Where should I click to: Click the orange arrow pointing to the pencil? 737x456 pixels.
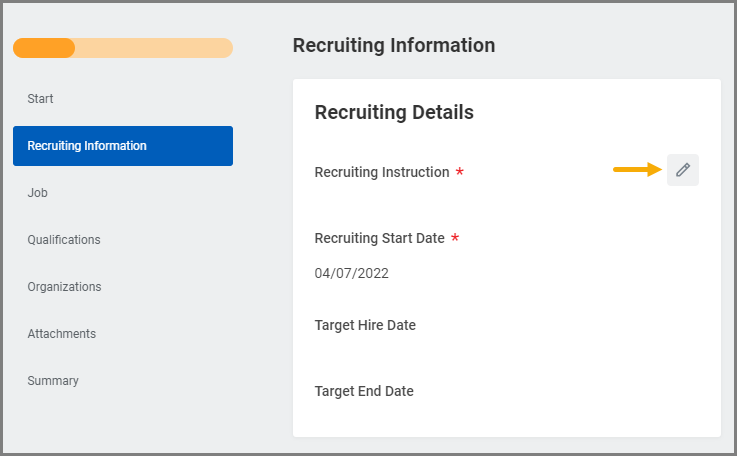click(638, 170)
